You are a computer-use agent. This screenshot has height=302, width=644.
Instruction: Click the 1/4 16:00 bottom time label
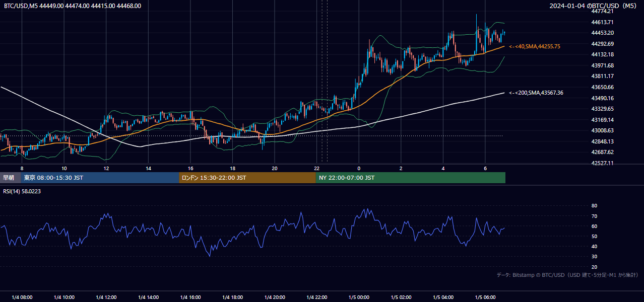(190, 297)
